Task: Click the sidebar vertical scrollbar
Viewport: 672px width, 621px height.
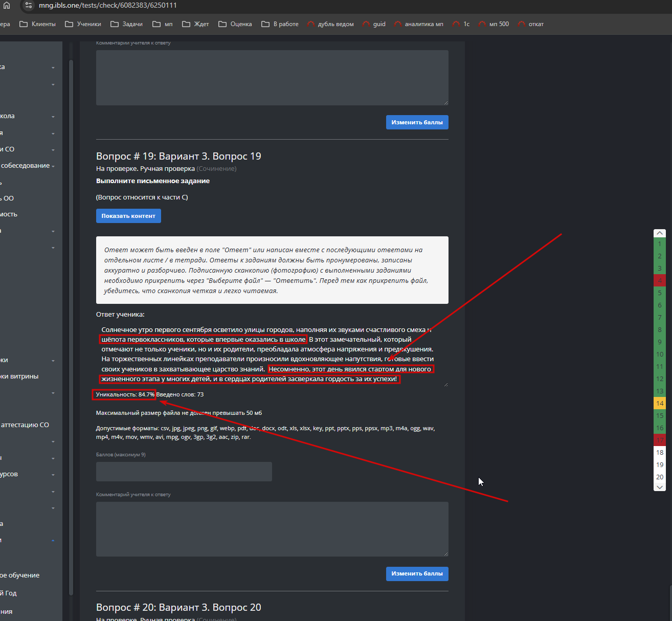Action: pyautogui.click(x=71, y=327)
